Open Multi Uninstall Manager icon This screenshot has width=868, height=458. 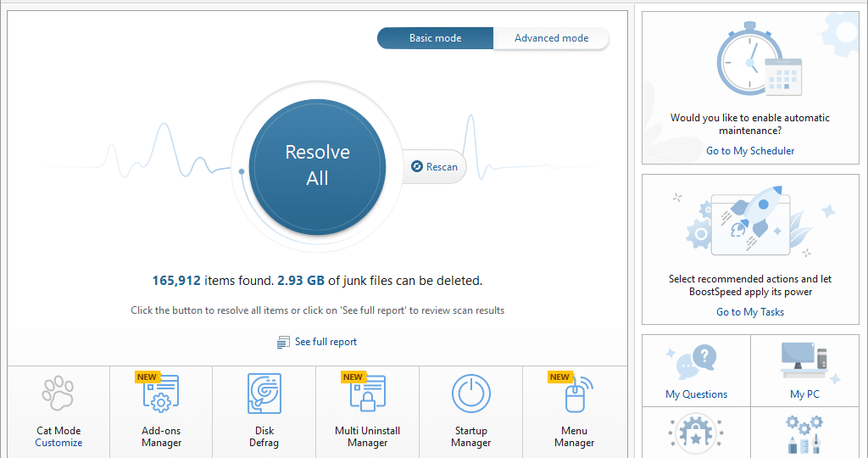pyautogui.click(x=368, y=394)
